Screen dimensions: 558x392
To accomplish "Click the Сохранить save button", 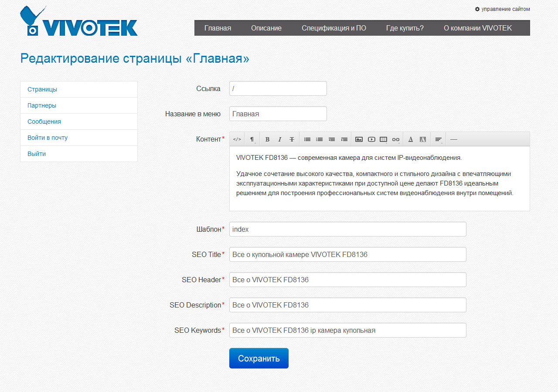I will coord(259,358).
